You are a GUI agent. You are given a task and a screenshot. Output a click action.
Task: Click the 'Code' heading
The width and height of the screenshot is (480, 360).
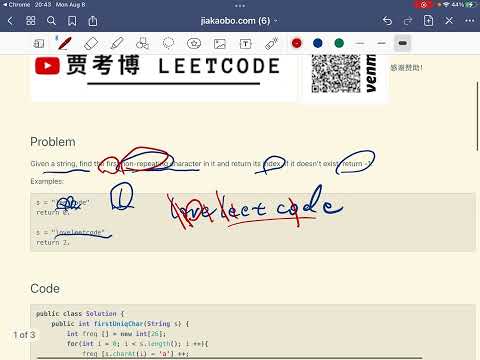click(x=45, y=289)
